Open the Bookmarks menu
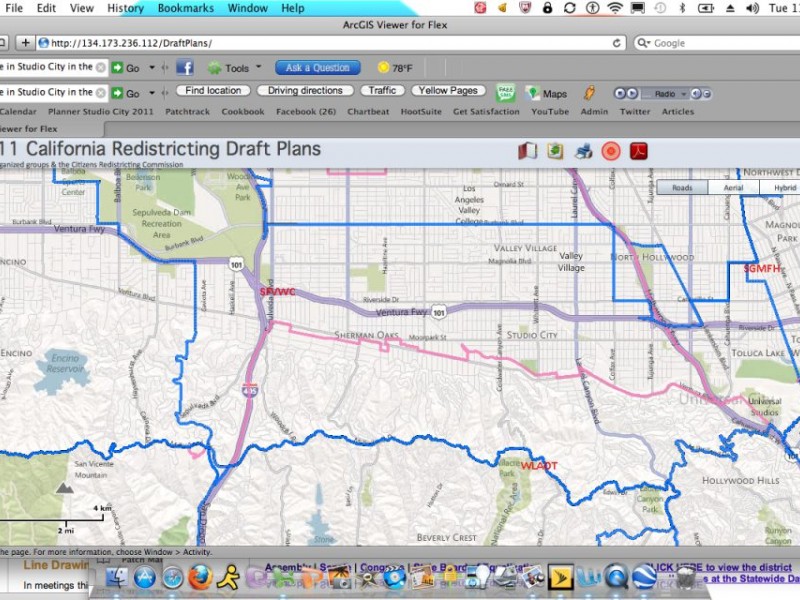The width and height of the screenshot is (800, 600). [x=186, y=8]
